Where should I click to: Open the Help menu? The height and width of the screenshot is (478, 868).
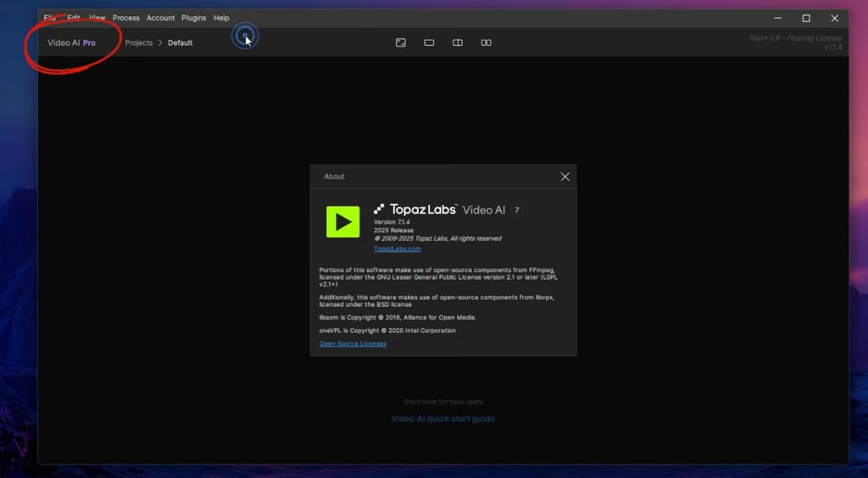221,18
